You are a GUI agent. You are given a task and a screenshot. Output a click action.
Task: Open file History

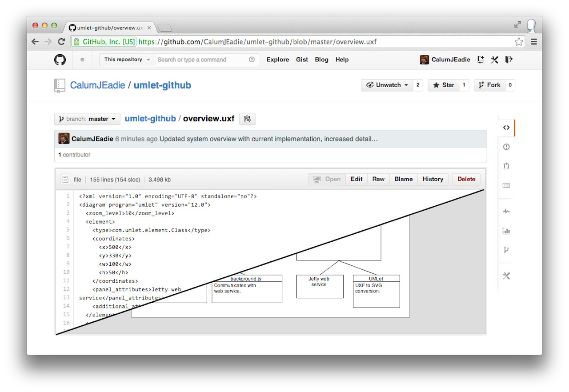[x=433, y=179]
